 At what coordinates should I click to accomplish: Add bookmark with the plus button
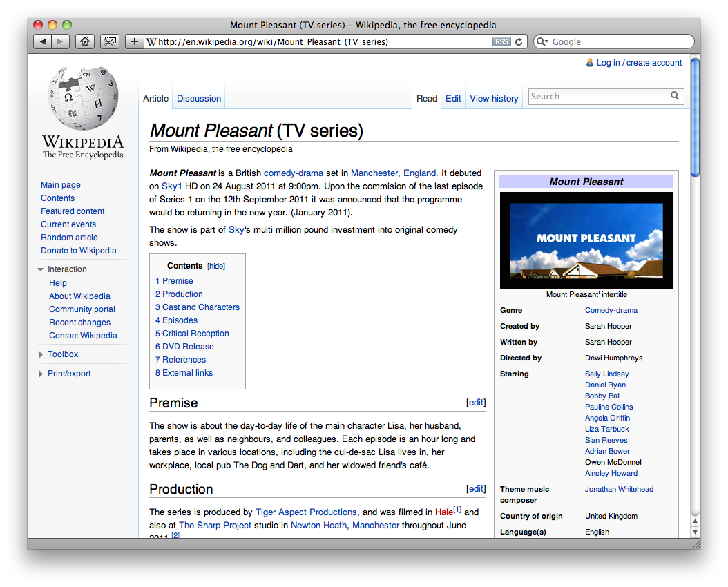point(134,41)
